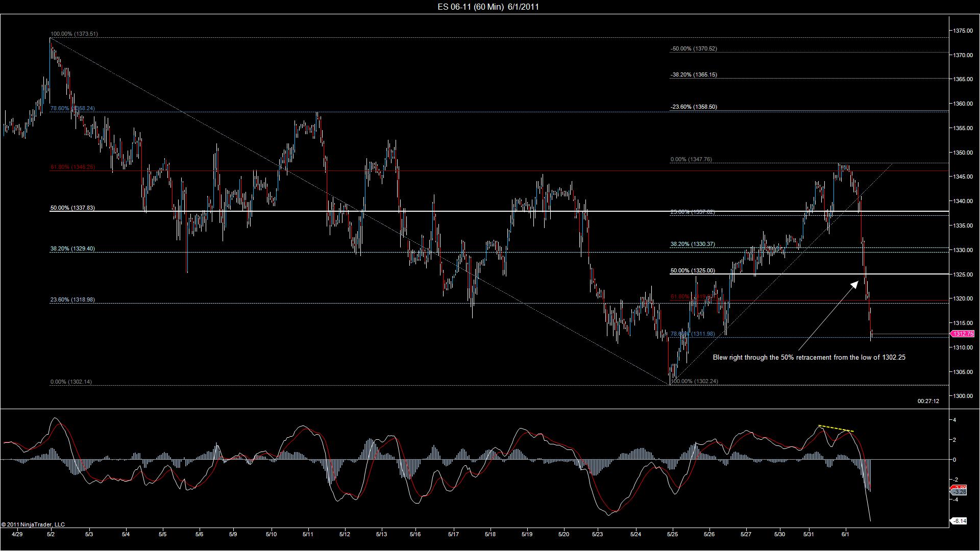Click the 5/2 date on the time axis

point(51,535)
